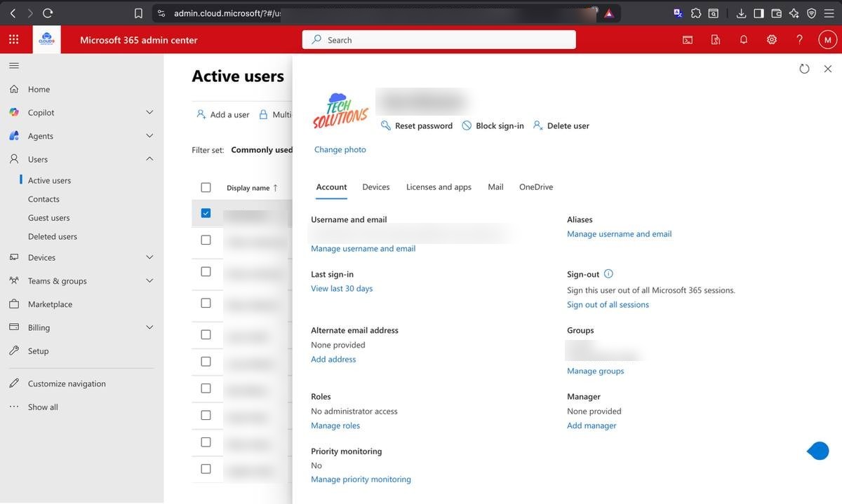Click the browser reload button

(48, 13)
